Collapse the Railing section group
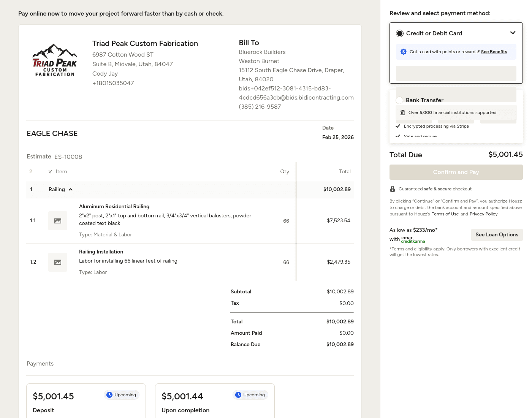The width and height of the screenshot is (532, 418). click(x=71, y=190)
